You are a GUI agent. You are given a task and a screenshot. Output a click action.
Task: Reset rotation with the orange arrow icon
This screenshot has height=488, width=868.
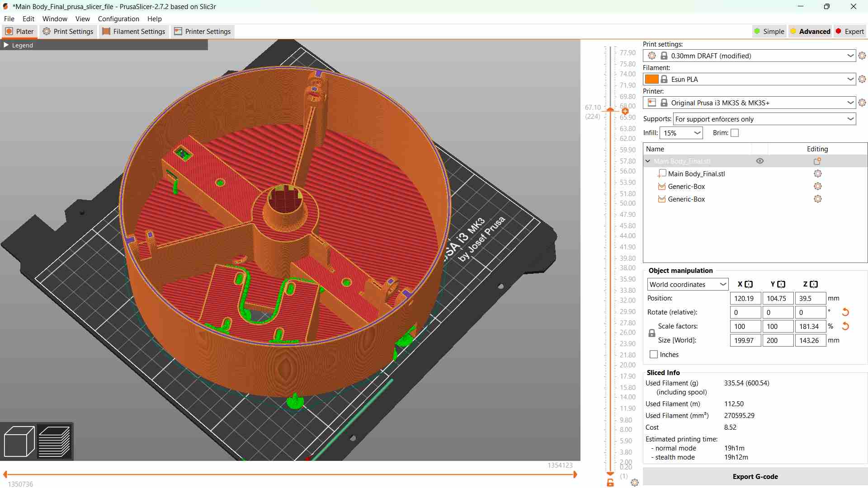[x=845, y=312]
